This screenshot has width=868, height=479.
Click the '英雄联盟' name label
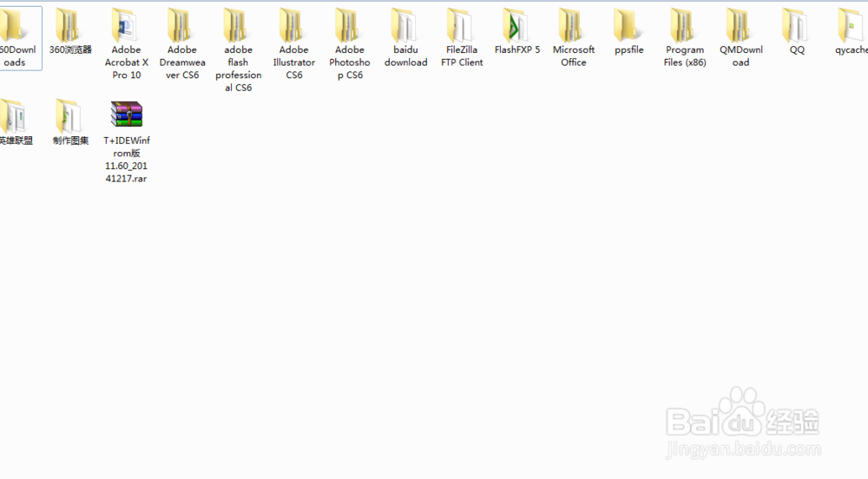click(16, 141)
